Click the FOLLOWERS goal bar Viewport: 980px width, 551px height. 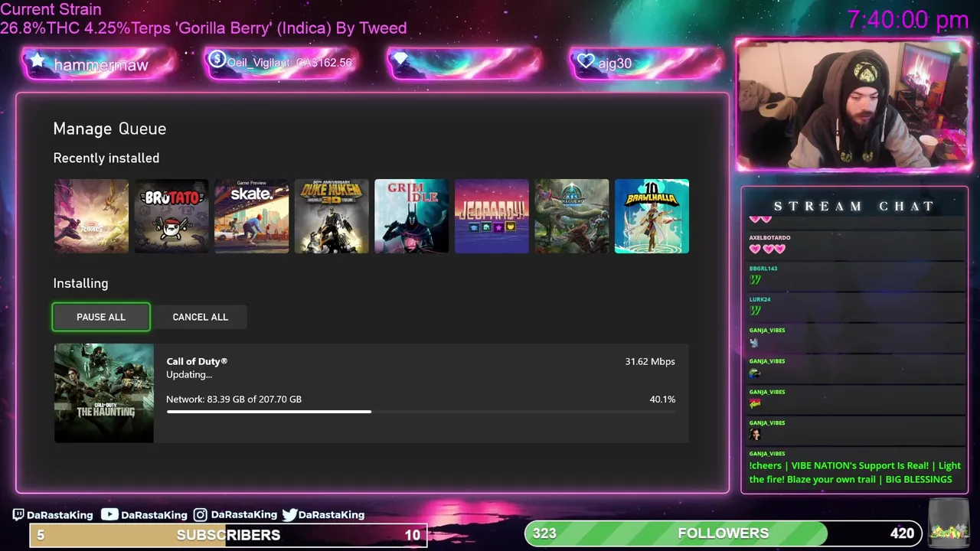[x=723, y=533]
